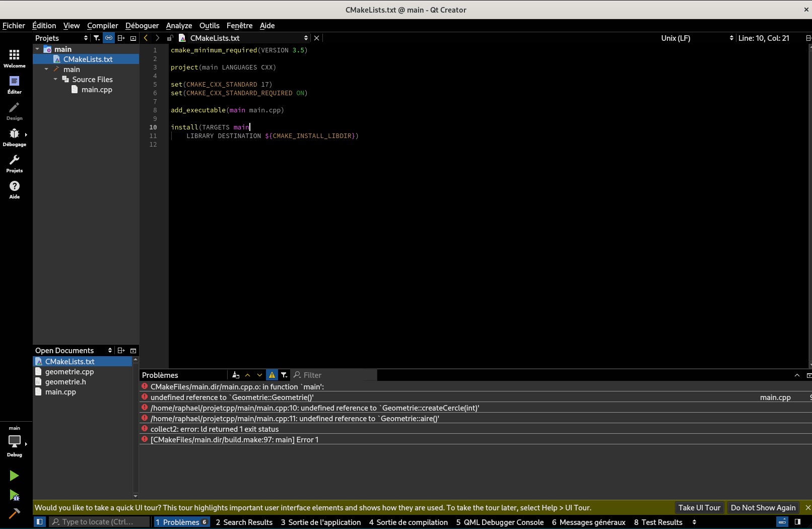Open the main Debug kit selector
This screenshot has height=529, width=812.
[x=14, y=441]
